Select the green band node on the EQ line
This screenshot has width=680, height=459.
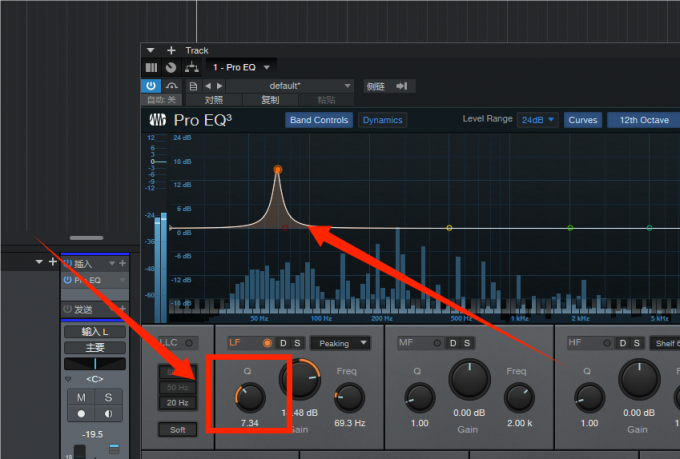[x=570, y=228]
